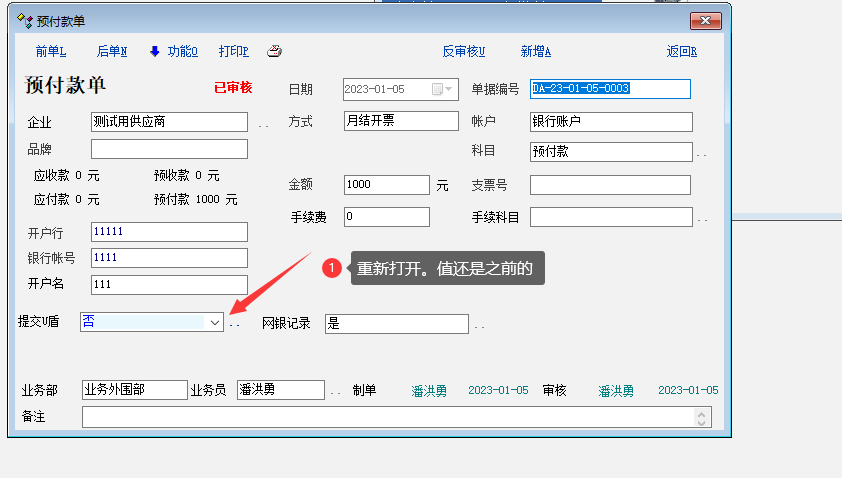Image resolution: width=842 pixels, height=478 pixels.
Task: Go to previous record with 前单
Action: click(50, 52)
